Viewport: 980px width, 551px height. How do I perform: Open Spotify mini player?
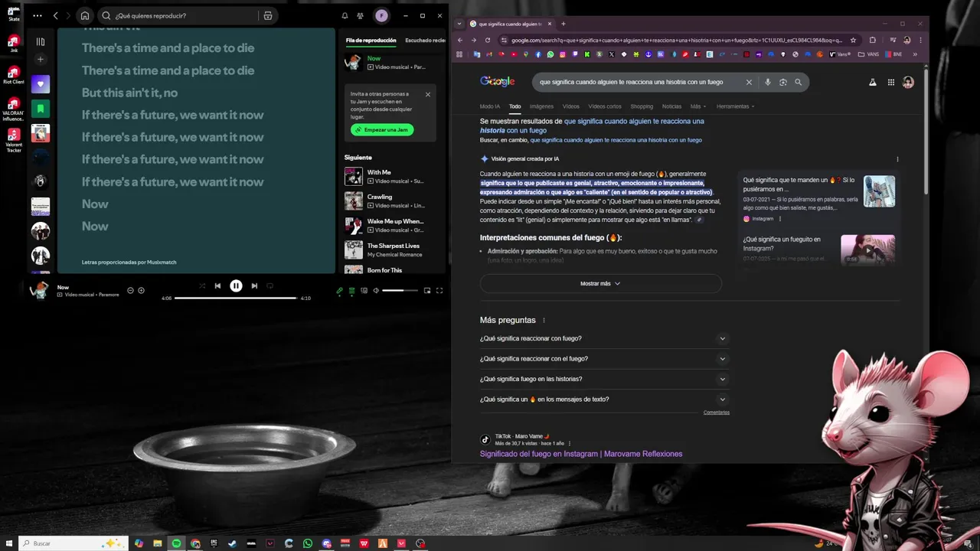427,291
